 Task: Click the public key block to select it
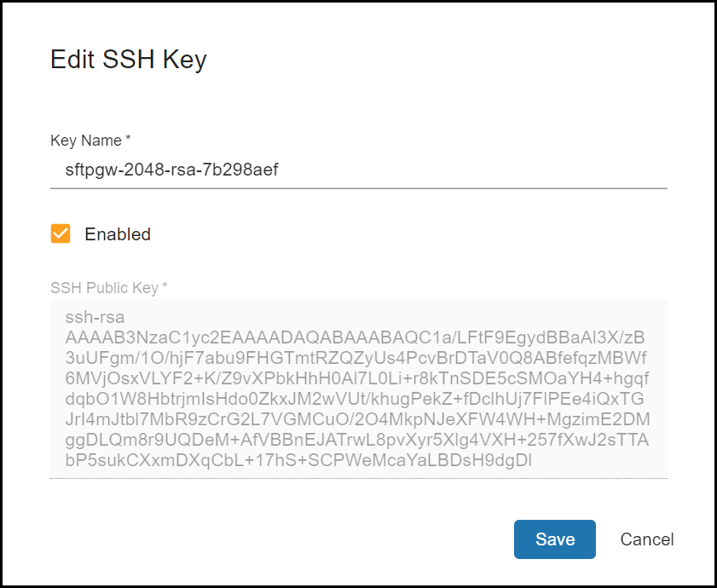pyautogui.click(x=358, y=388)
